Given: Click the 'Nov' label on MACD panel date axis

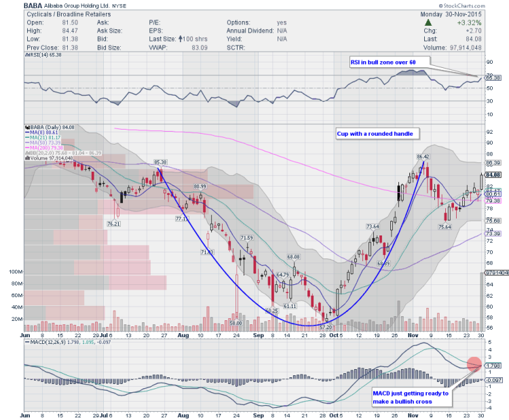Looking at the screenshot, I should pyautogui.click(x=413, y=415).
